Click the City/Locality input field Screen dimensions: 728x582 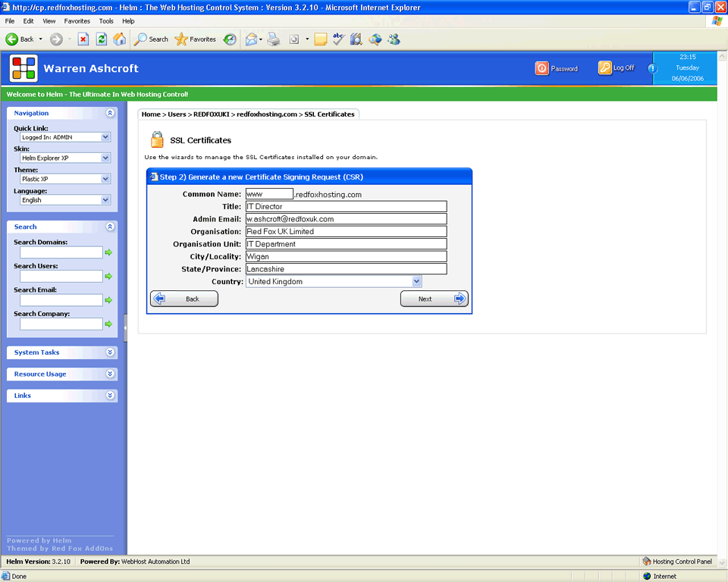pos(347,257)
